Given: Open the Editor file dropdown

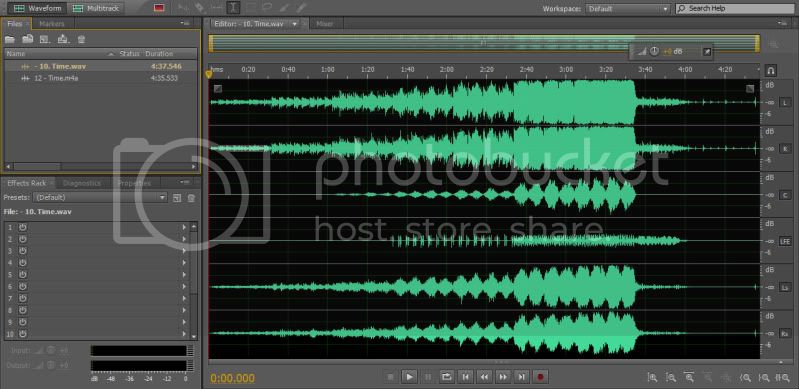Looking at the screenshot, I should pyautogui.click(x=295, y=23).
